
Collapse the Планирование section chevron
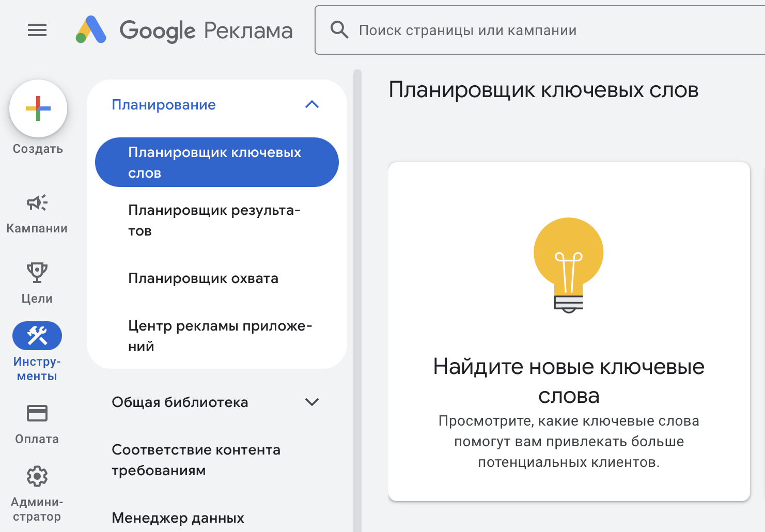[312, 105]
